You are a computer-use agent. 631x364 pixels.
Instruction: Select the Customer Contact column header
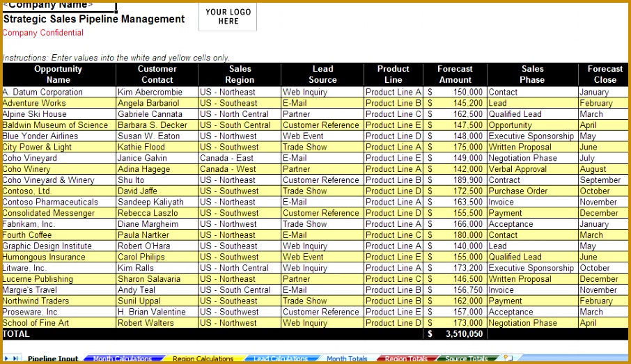click(157, 74)
